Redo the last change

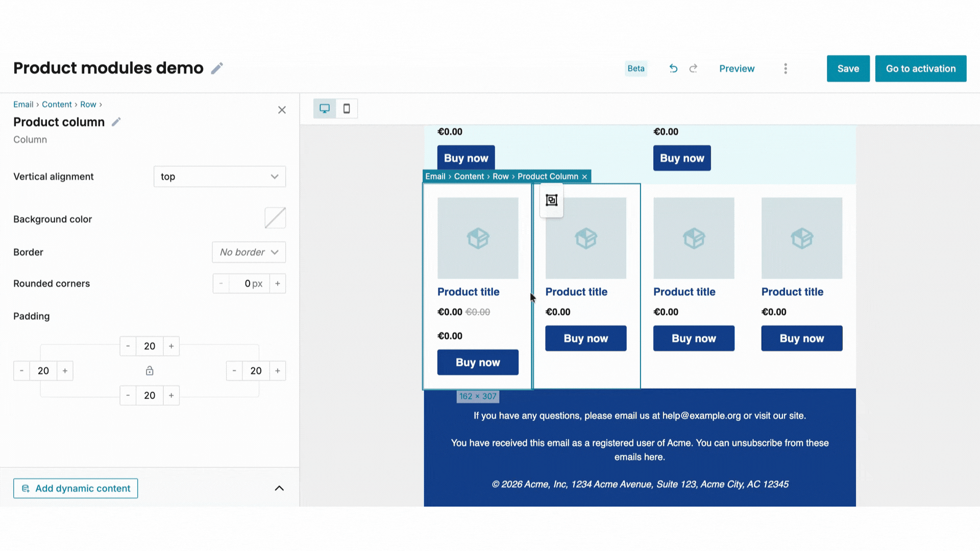[693, 68]
